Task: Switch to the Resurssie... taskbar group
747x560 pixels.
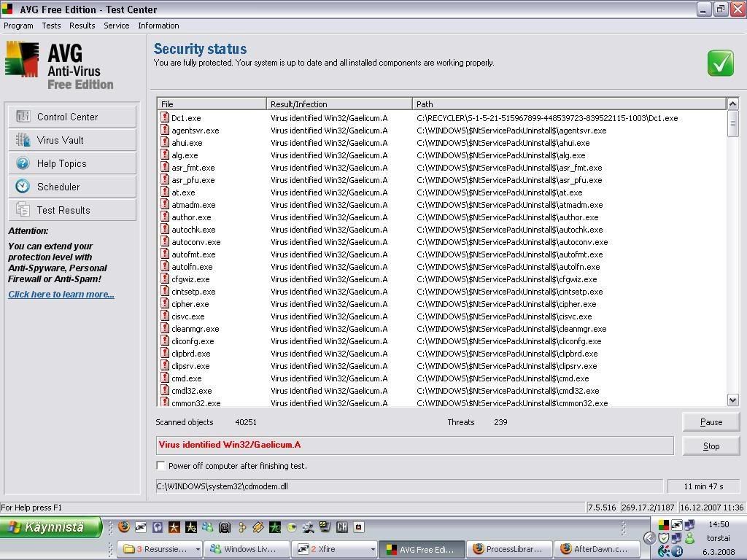Action: coord(158,549)
